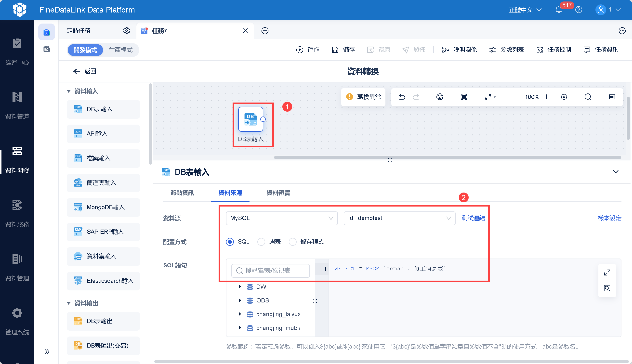Click the notification bell icon
This screenshot has width=632, height=364.
coord(558,10)
